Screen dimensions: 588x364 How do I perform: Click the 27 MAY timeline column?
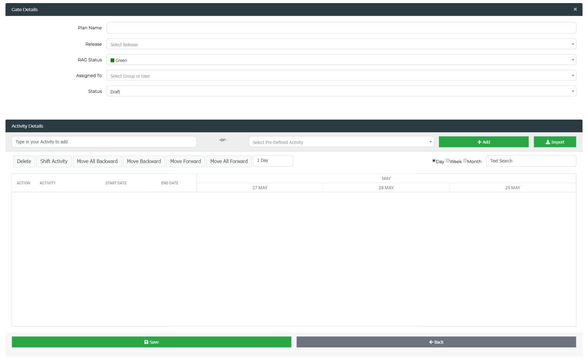[260, 188]
